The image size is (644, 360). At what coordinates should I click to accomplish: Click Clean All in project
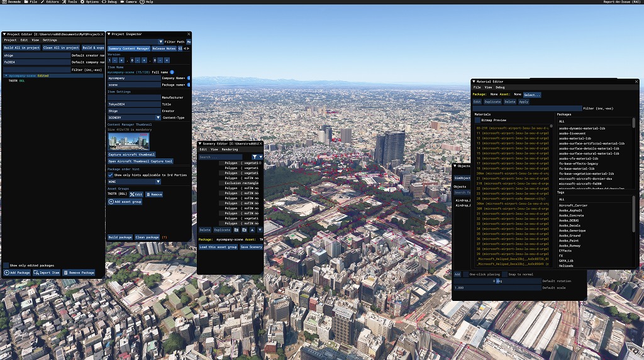[61, 48]
